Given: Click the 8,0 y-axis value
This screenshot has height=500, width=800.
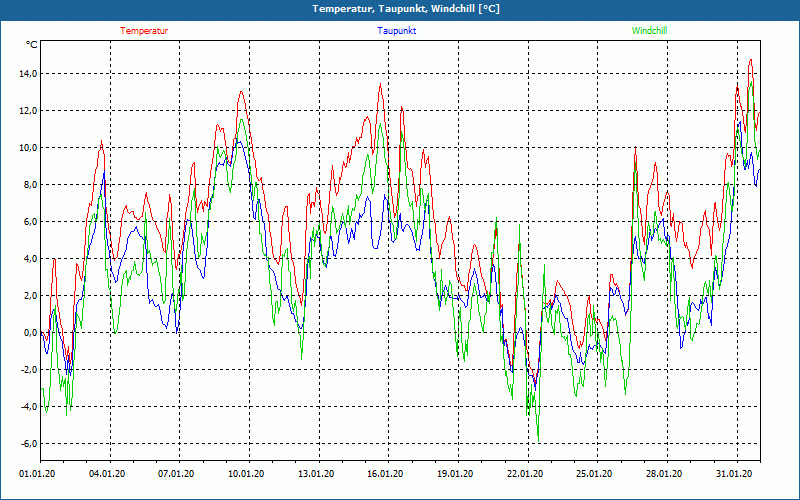Looking at the screenshot, I should click(x=30, y=185).
